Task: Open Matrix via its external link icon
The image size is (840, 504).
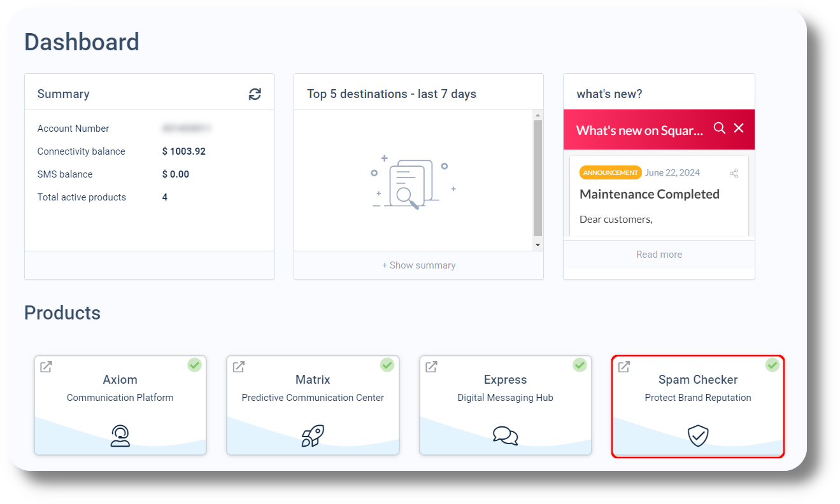Action: [239, 367]
